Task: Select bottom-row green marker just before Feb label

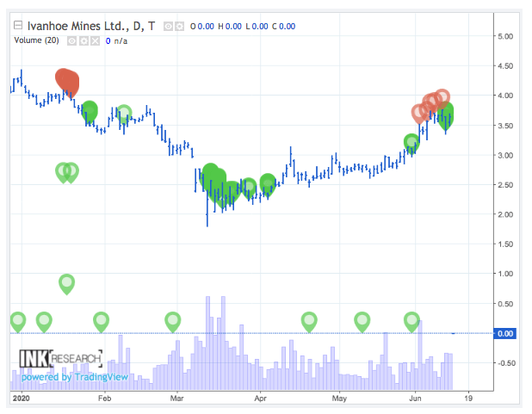Action: (x=101, y=322)
